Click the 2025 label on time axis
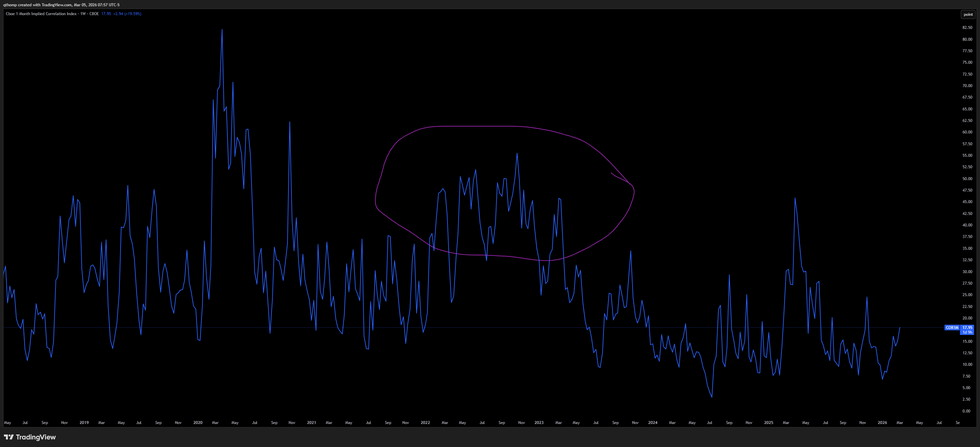 [x=768, y=423]
